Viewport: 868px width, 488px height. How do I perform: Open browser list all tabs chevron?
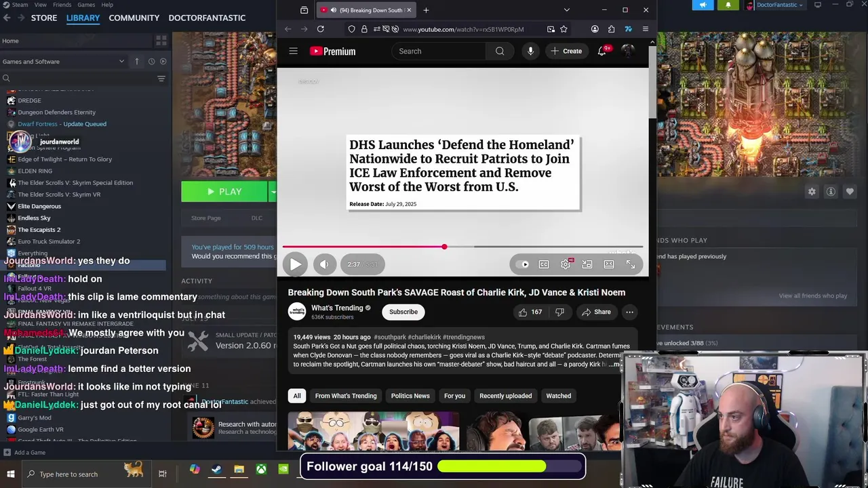click(567, 10)
